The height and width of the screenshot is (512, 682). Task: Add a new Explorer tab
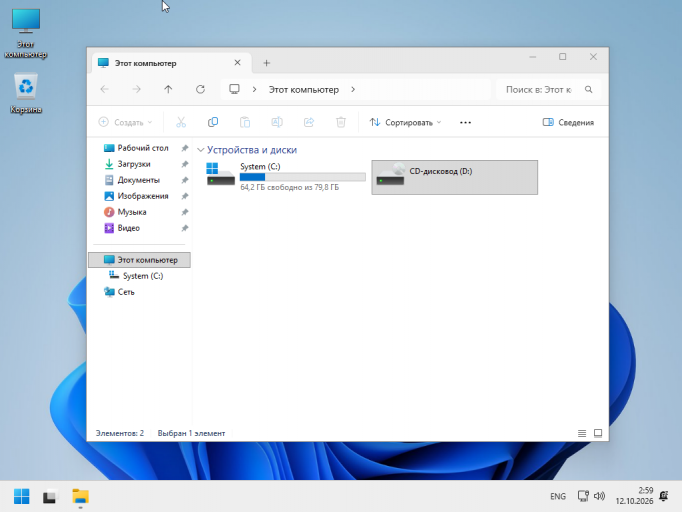pyautogui.click(x=267, y=63)
